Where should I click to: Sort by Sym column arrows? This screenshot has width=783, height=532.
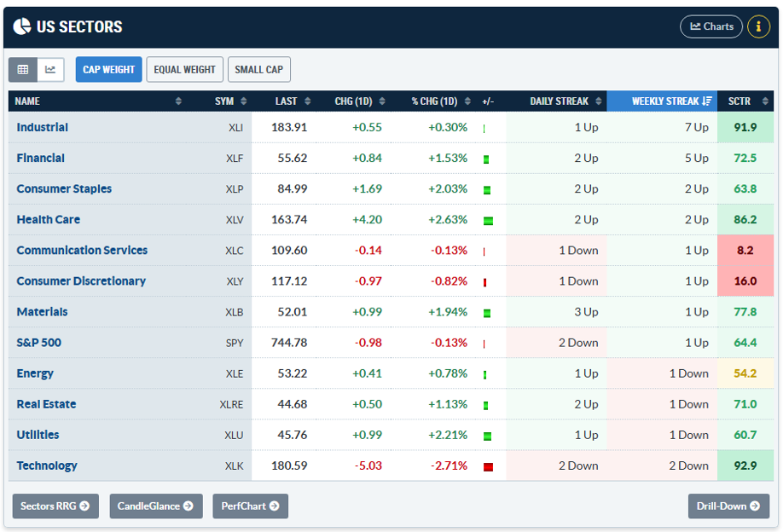coord(244,101)
